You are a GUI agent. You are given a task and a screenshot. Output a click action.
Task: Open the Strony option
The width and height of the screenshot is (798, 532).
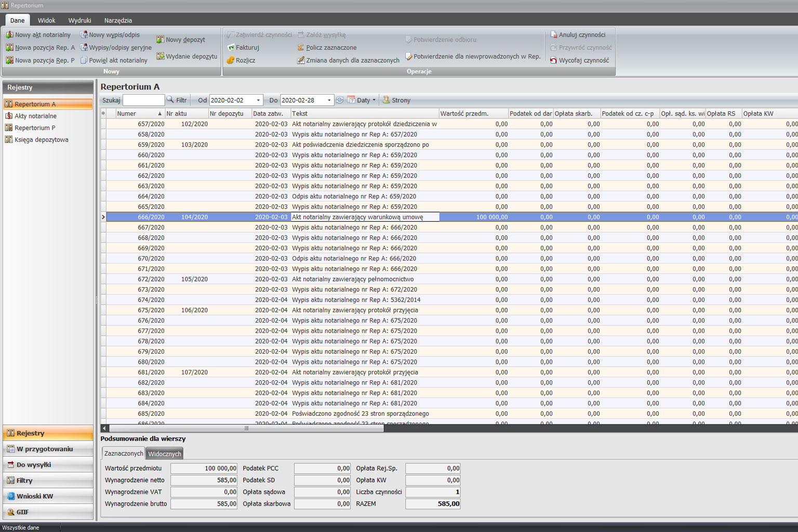click(x=396, y=100)
